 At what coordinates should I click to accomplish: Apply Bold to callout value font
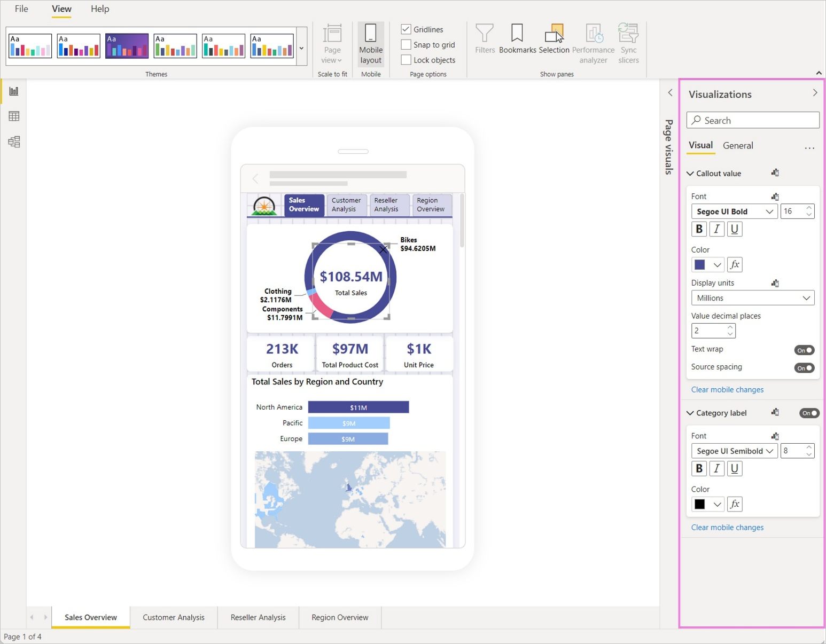point(699,229)
